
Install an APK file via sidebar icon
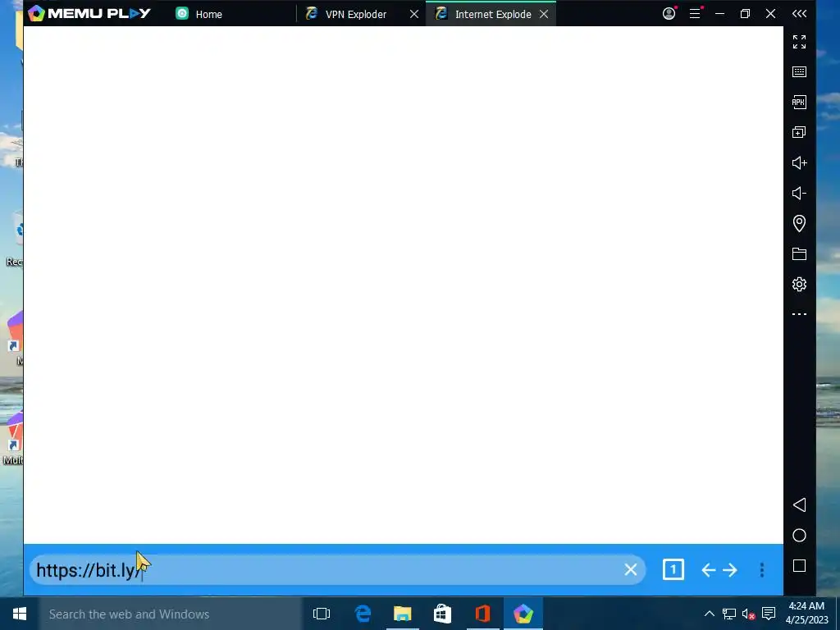pyautogui.click(x=799, y=102)
